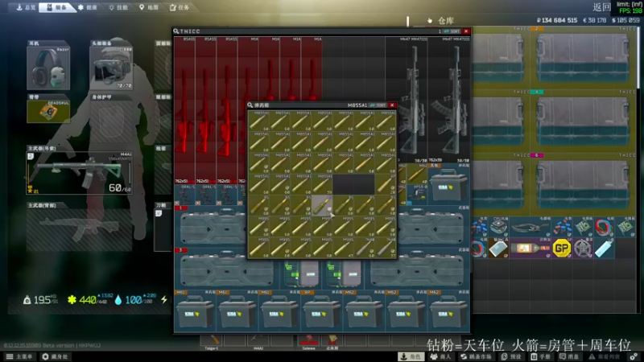The width and height of the screenshot is (644, 362).
Task: Close the THICC case window
Action: (x=466, y=31)
